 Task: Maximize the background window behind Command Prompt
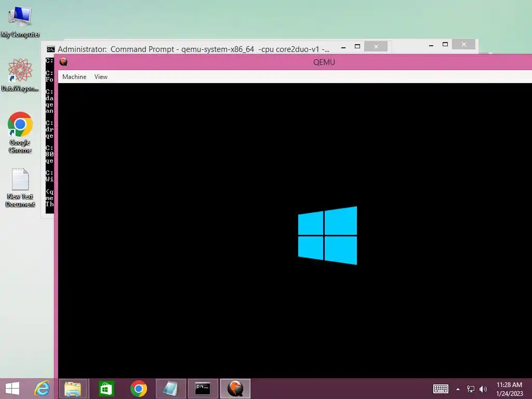point(445,45)
